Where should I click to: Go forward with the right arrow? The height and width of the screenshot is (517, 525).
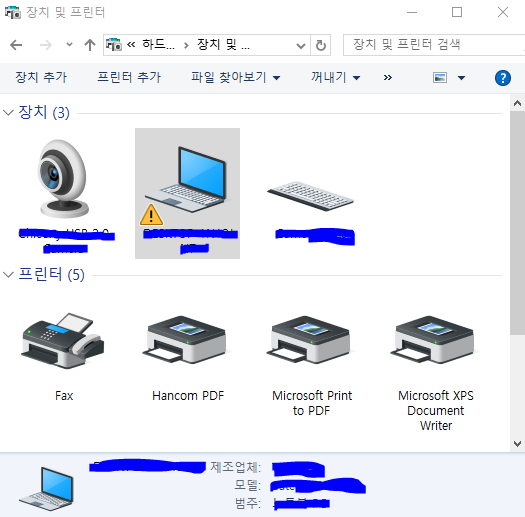[46, 45]
